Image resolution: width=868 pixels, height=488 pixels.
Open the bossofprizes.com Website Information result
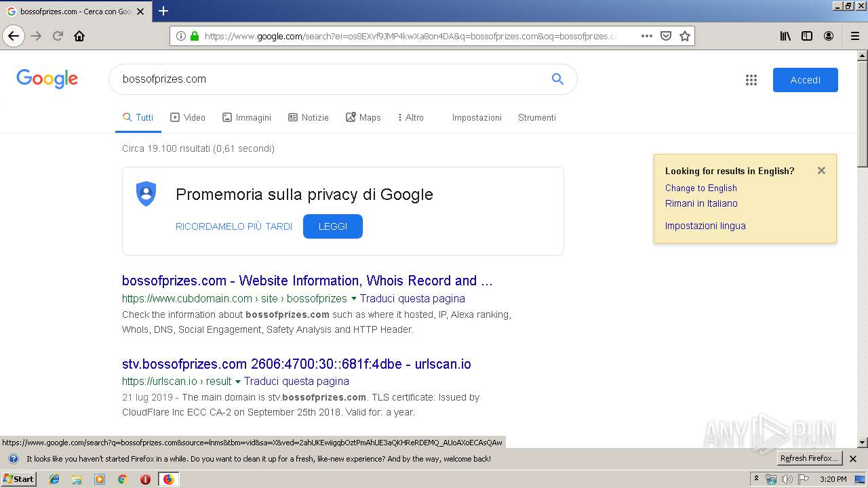307,281
